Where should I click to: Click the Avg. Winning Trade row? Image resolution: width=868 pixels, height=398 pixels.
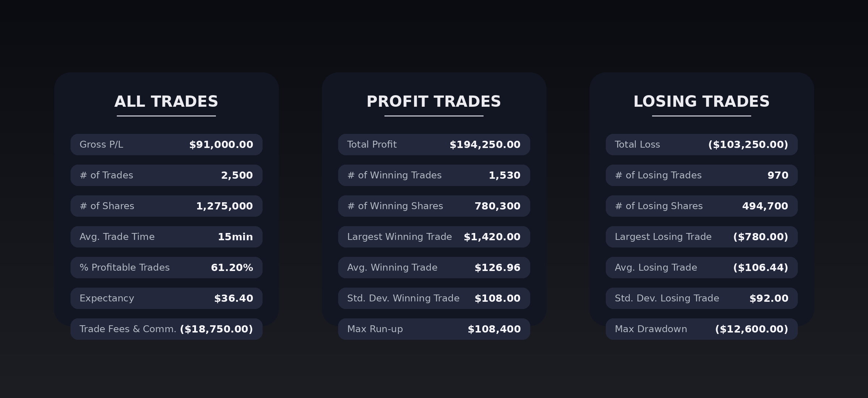tap(434, 268)
